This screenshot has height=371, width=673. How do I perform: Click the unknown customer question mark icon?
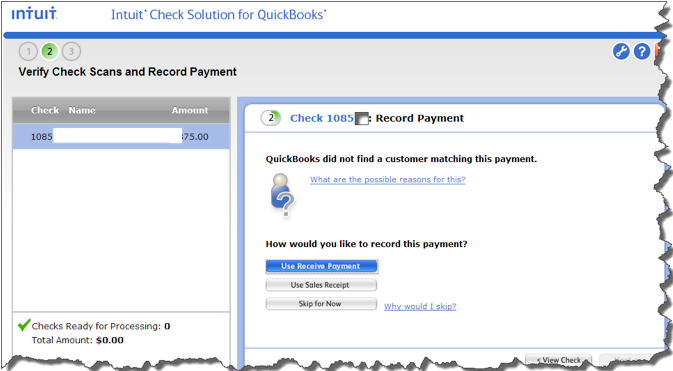tap(282, 196)
